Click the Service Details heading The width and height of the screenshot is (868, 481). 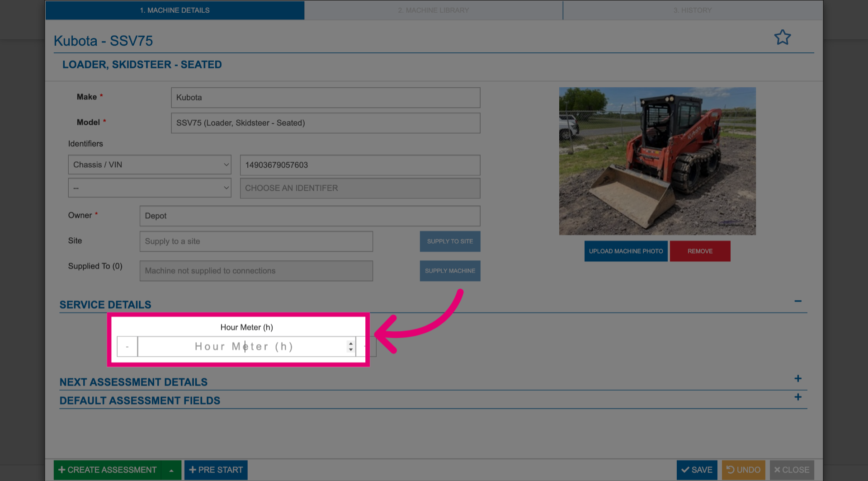105,305
